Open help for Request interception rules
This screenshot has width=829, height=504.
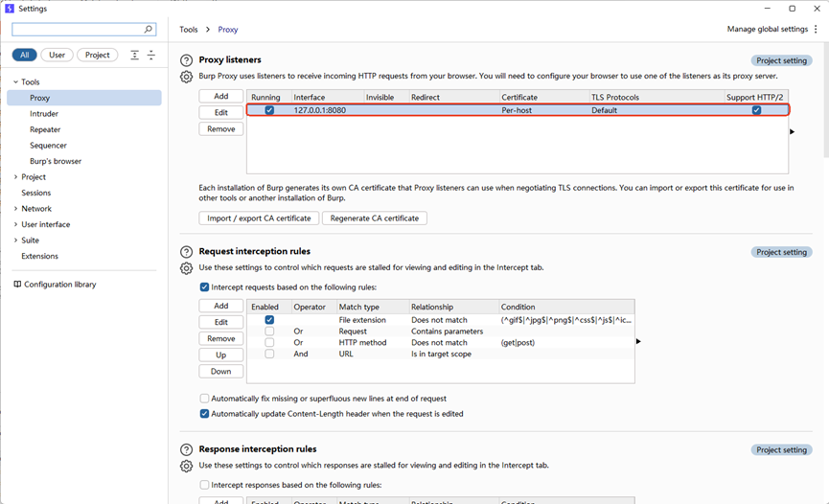pyautogui.click(x=186, y=252)
